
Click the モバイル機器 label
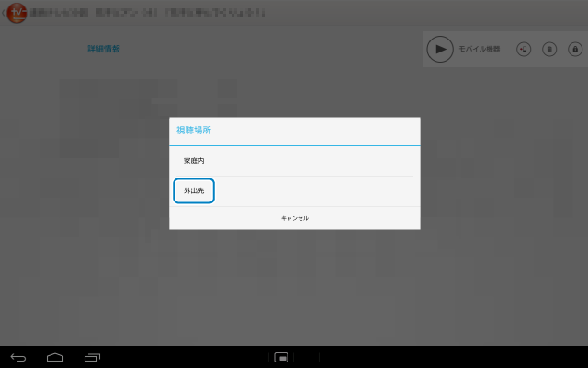click(479, 49)
